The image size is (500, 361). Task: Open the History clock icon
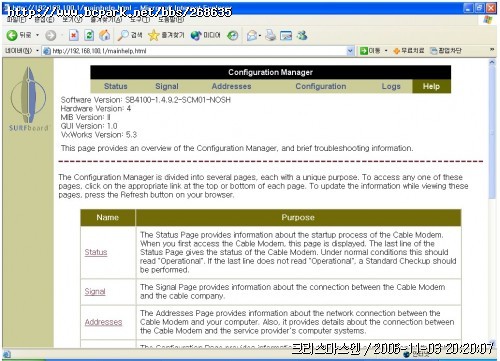[x=233, y=35]
